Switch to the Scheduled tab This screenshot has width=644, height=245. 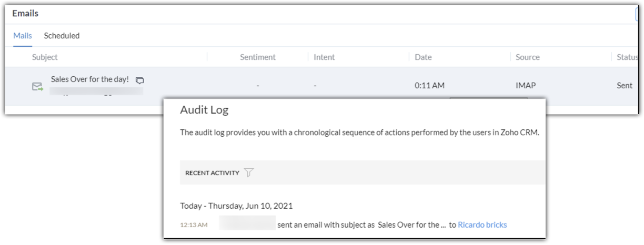coord(62,36)
